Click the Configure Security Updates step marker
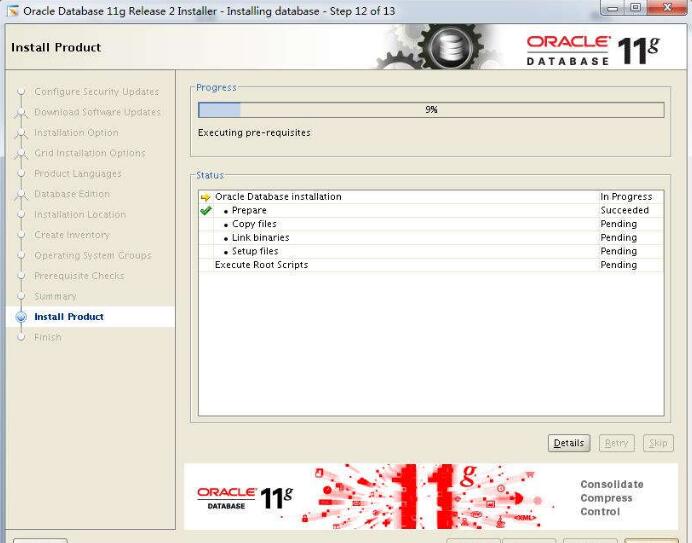Image resolution: width=692 pixels, height=543 pixels. click(x=21, y=92)
